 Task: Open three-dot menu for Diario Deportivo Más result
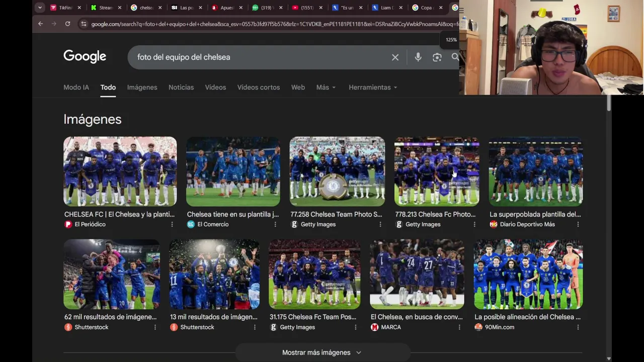pyautogui.click(x=578, y=224)
